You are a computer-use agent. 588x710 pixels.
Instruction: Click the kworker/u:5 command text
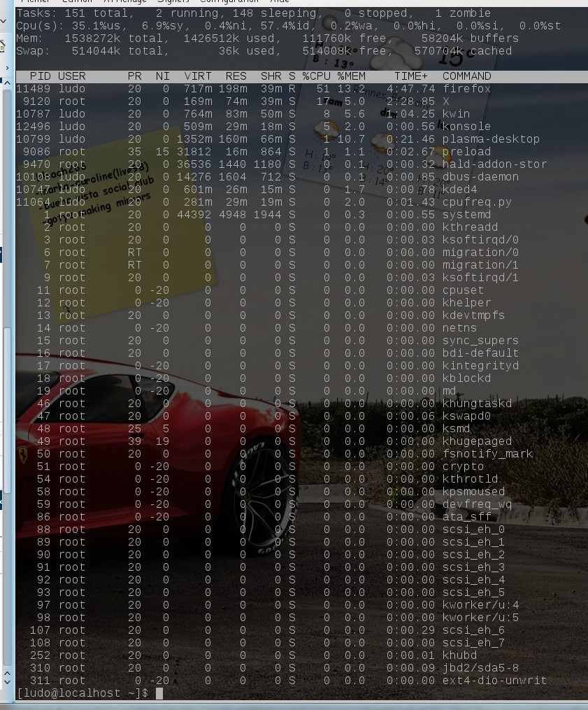click(x=481, y=618)
